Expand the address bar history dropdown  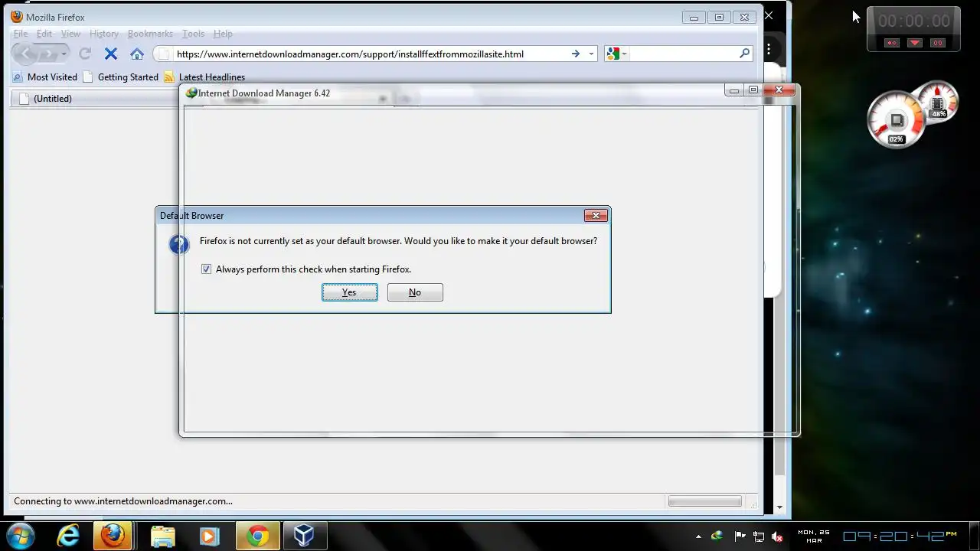(x=591, y=54)
